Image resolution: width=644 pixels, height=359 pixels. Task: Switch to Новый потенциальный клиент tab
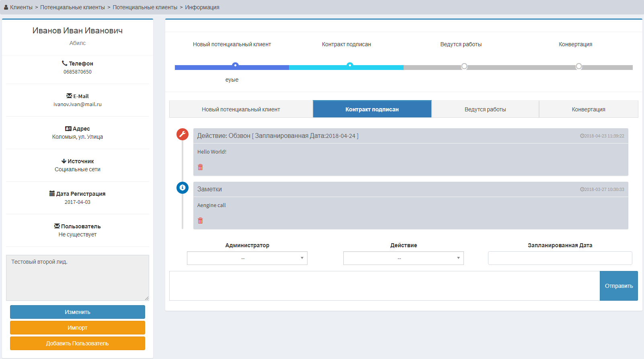241,109
